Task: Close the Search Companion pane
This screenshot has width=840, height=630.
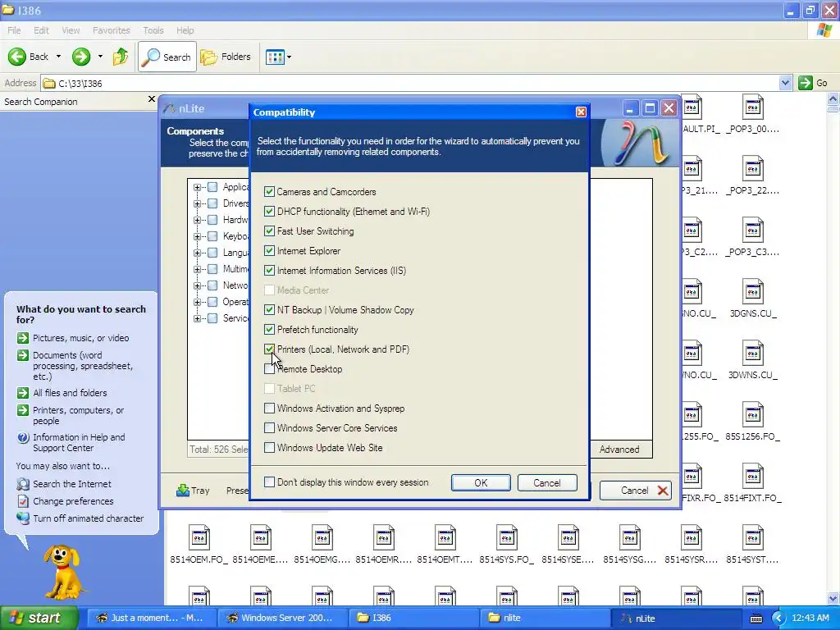Action: (152, 99)
